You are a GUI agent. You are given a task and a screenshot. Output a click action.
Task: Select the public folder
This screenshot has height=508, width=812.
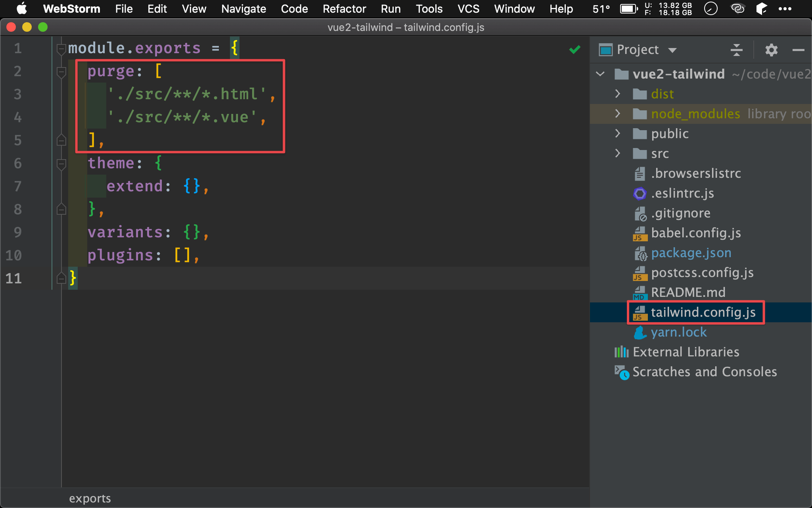pos(670,134)
